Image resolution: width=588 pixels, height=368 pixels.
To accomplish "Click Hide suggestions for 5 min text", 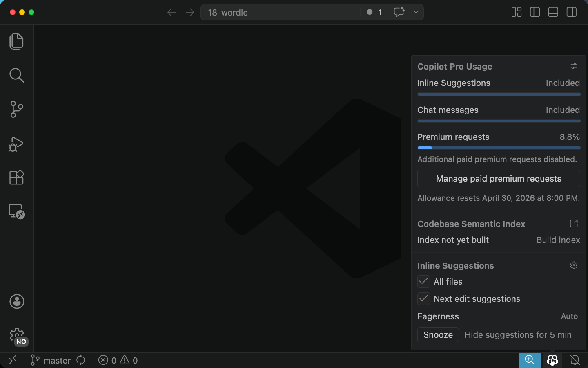I will 518,335.
